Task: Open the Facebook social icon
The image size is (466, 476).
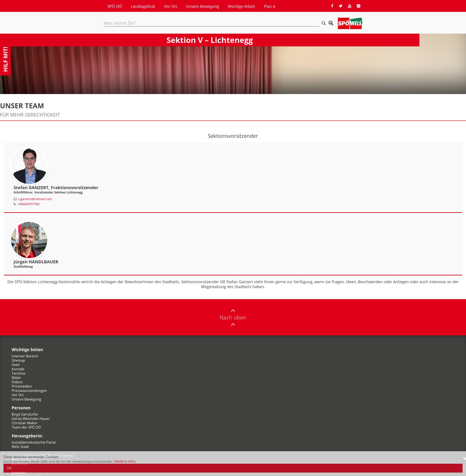Action: [332, 6]
